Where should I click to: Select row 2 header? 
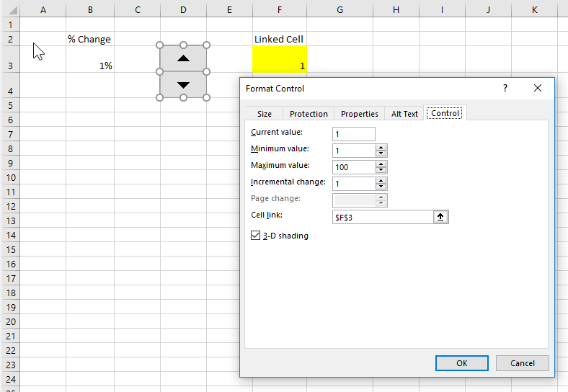pyautogui.click(x=11, y=39)
